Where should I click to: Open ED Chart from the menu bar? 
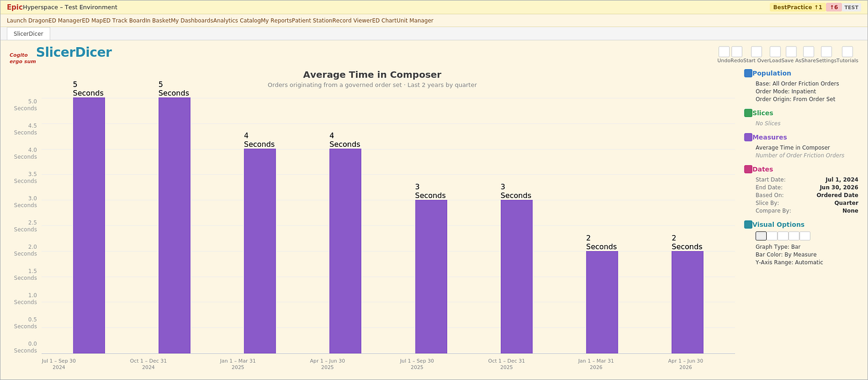click(x=385, y=20)
